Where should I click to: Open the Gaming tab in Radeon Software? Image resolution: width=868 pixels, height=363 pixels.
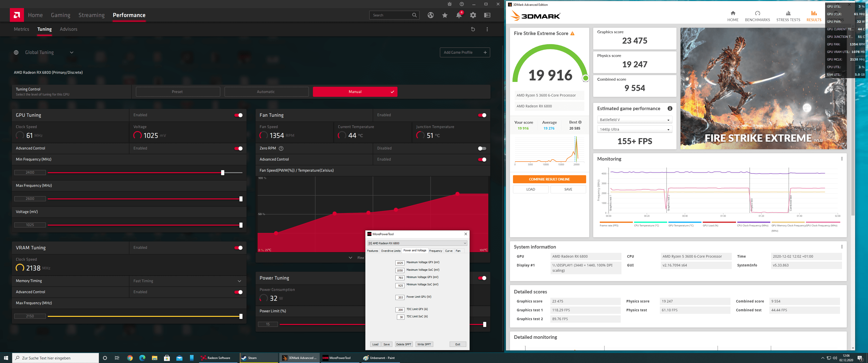point(61,15)
